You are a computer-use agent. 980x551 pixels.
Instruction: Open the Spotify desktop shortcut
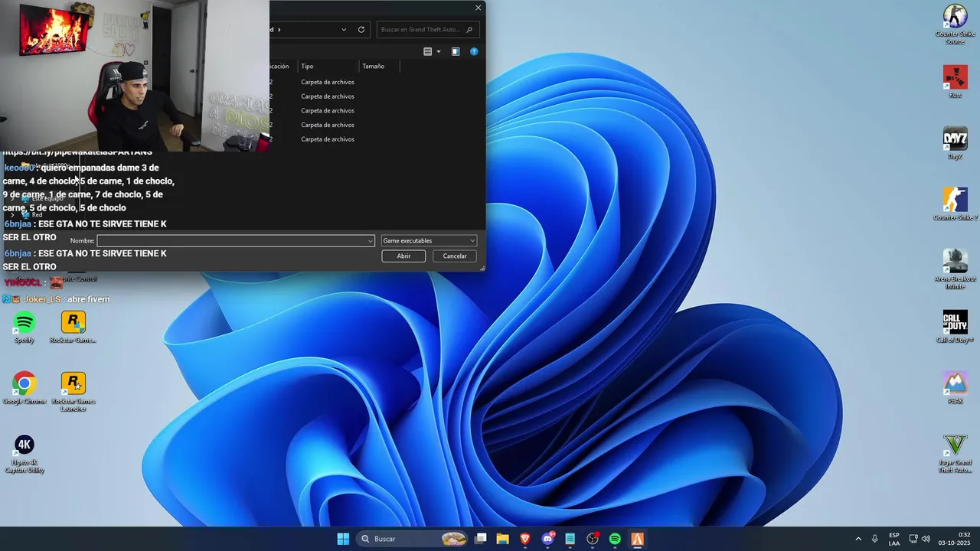tap(24, 327)
